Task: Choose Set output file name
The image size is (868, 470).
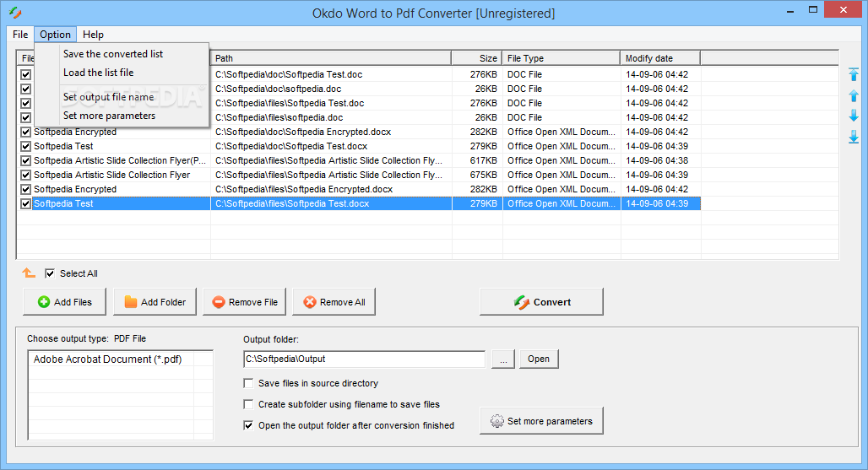Action: [x=108, y=97]
